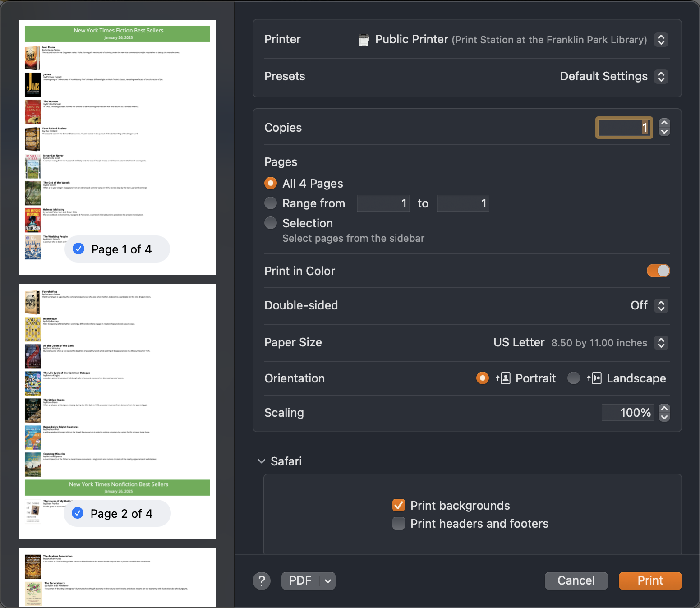Turn off the Print in Color switch
The height and width of the screenshot is (608, 700).
658,271
